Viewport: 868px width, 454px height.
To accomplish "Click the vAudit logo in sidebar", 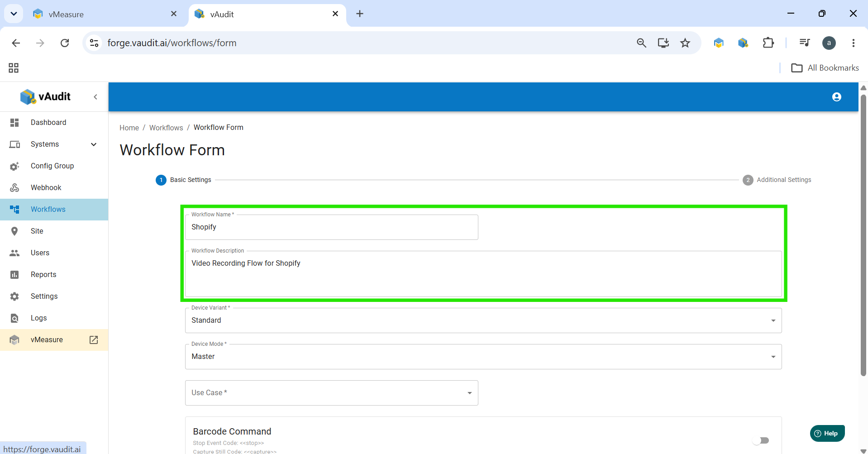I will [x=45, y=96].
